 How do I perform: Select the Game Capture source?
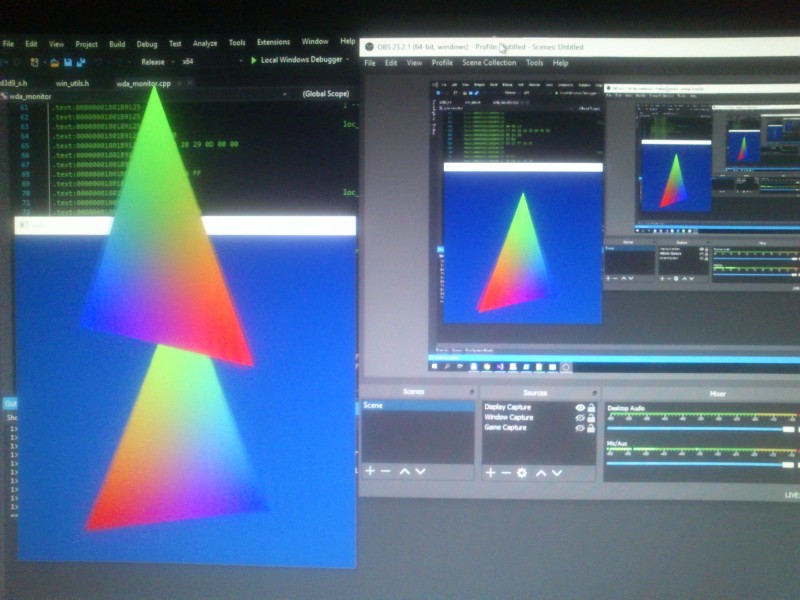coord(505,428)
